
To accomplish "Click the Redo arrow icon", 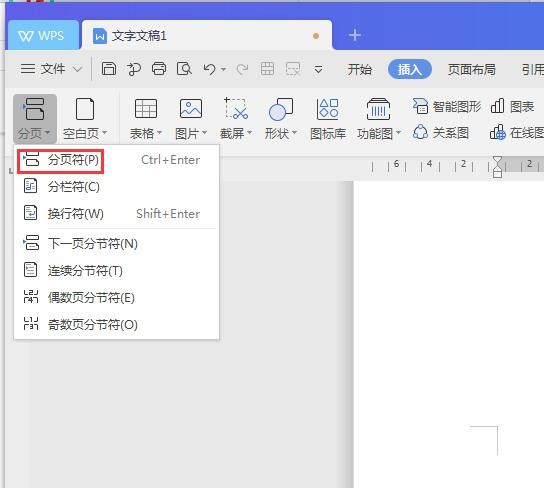I will click(242, 69).
